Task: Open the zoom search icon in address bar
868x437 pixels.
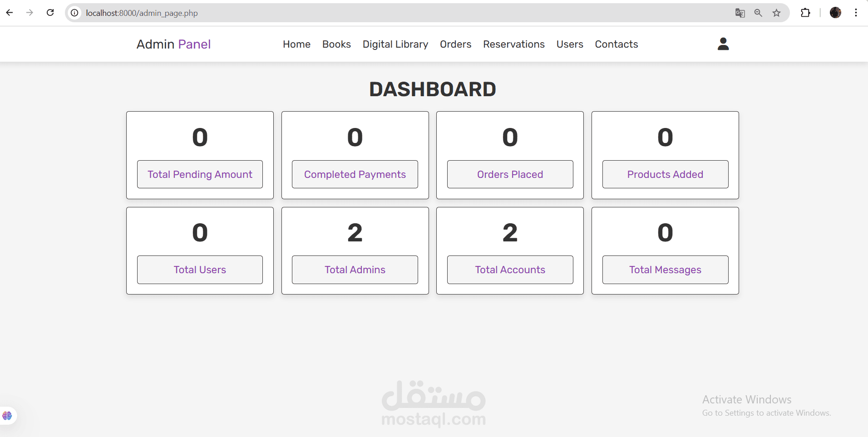Action: pyautogui.click(x=758, y=13)
